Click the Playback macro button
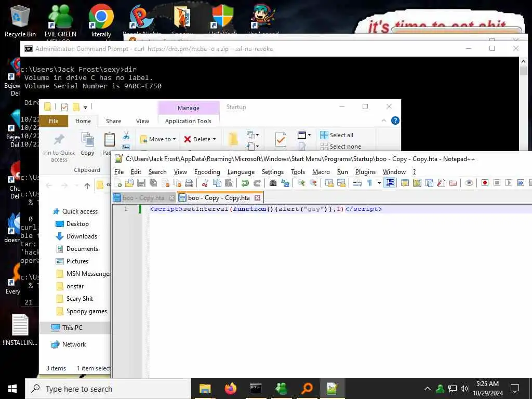532x399 pixels. (x=509, y=183)
